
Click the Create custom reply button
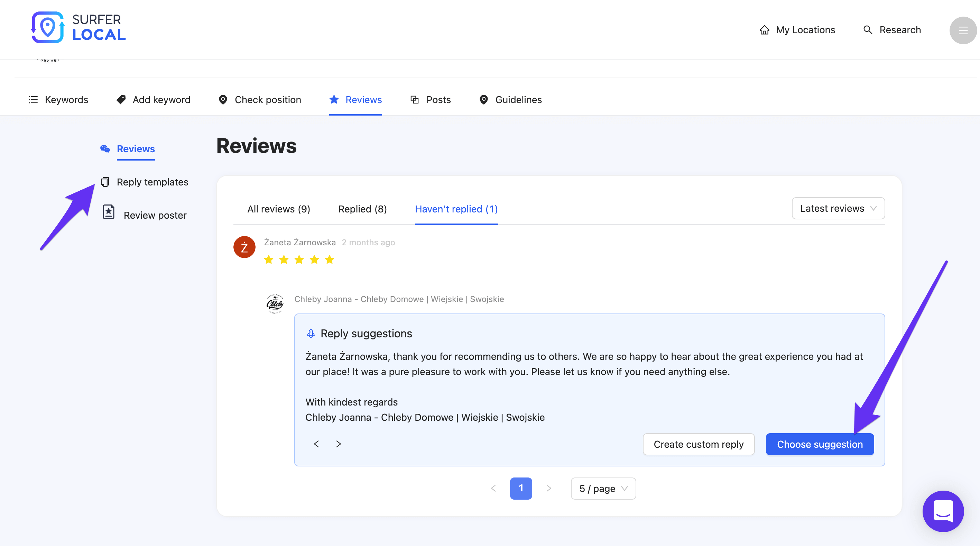(699, 444)
